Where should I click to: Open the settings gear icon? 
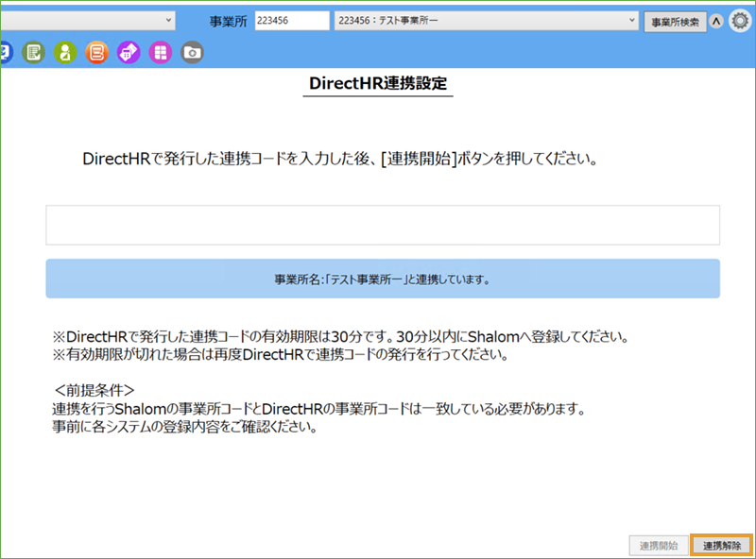pyautogui.click(x=740, y=21)
